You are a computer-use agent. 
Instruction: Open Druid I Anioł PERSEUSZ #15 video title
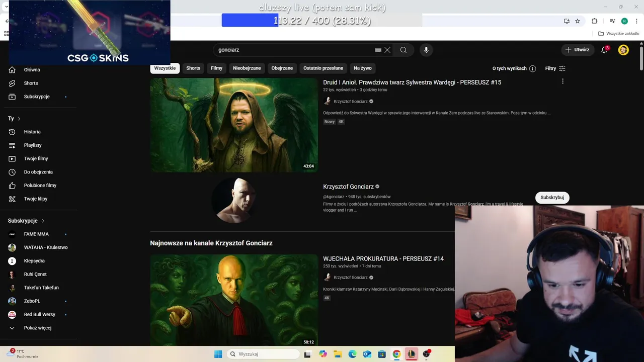[x=412, y=82]
